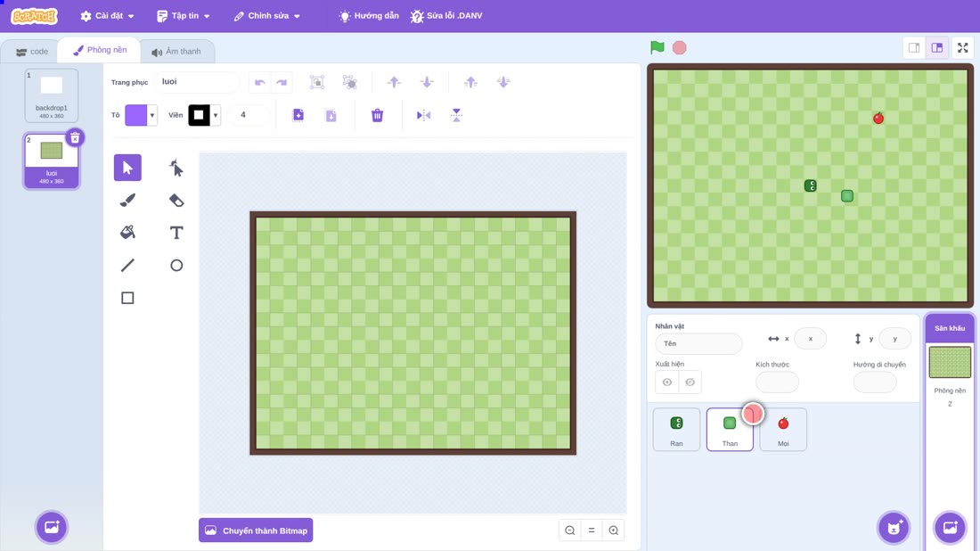Click Chuyển thành Bitmap button
Screen dimensions: 980x551
click(x=256, y=530)
